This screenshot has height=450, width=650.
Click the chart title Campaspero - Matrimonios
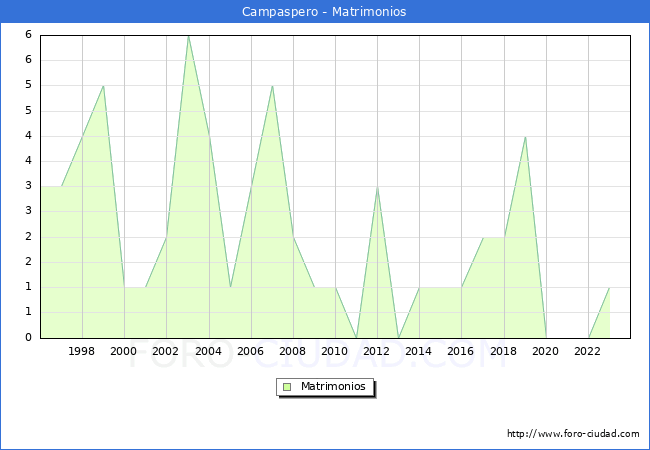click(324, 12)
